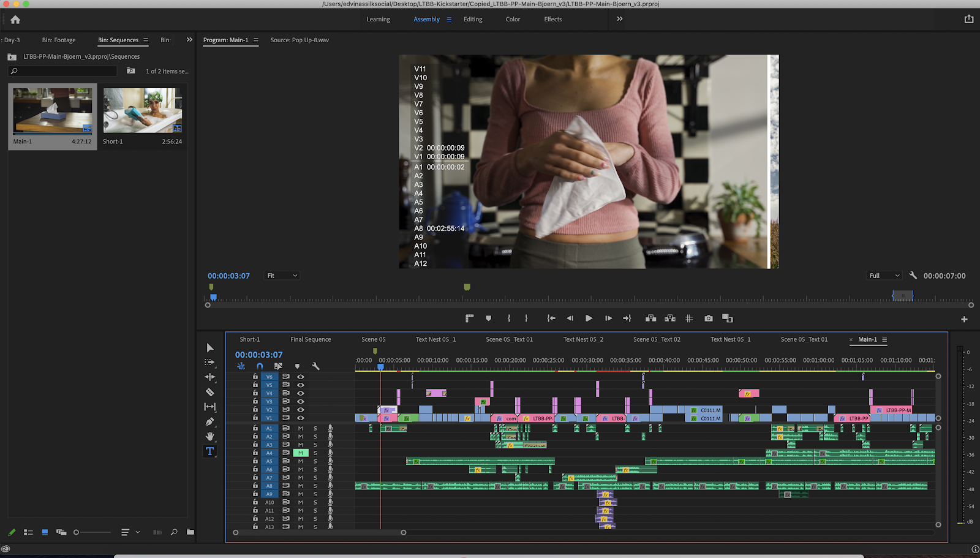Solo audio track A1

pos(315,429)
